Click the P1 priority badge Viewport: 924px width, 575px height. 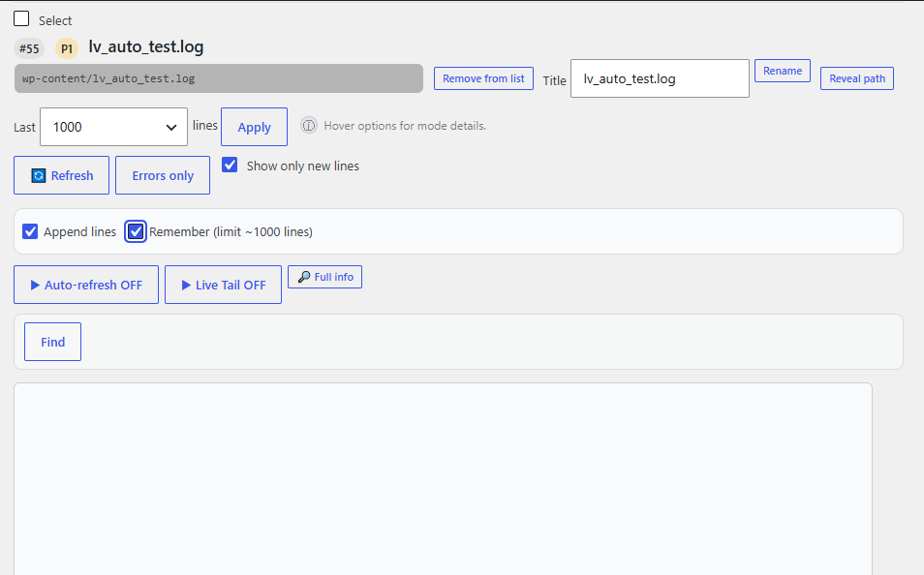pyautogui.click(x=67, y=48)
